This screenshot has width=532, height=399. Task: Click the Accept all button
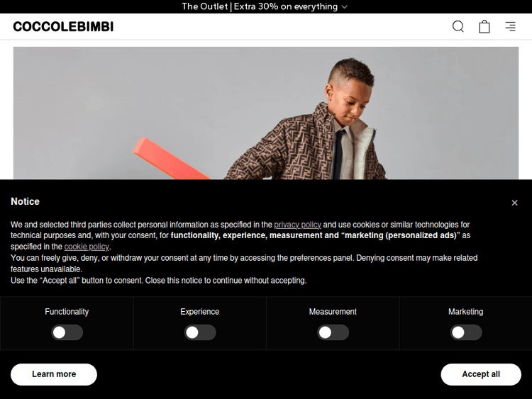pos(481,374)
